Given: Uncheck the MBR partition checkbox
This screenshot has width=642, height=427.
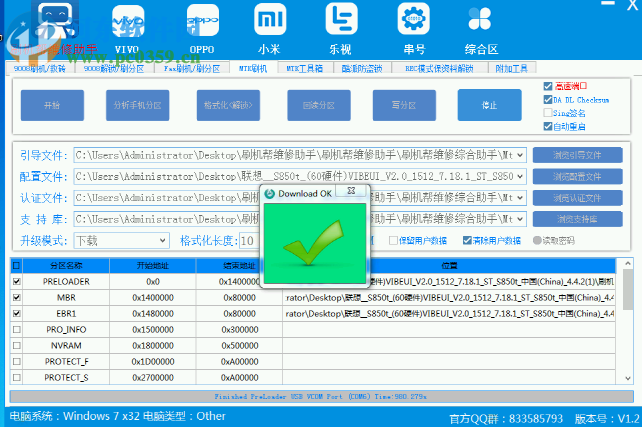Looking at the screenshot, I should point(16,298).
